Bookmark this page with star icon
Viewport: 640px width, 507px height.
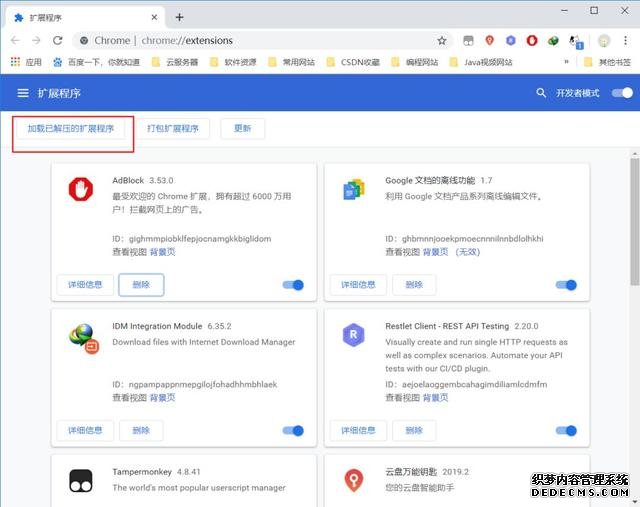(442, 40)
